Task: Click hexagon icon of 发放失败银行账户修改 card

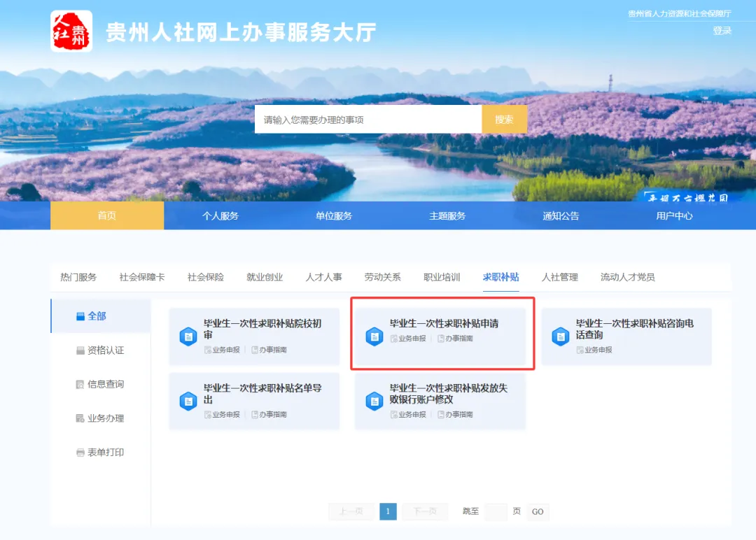Action: (x=374, y=401)
